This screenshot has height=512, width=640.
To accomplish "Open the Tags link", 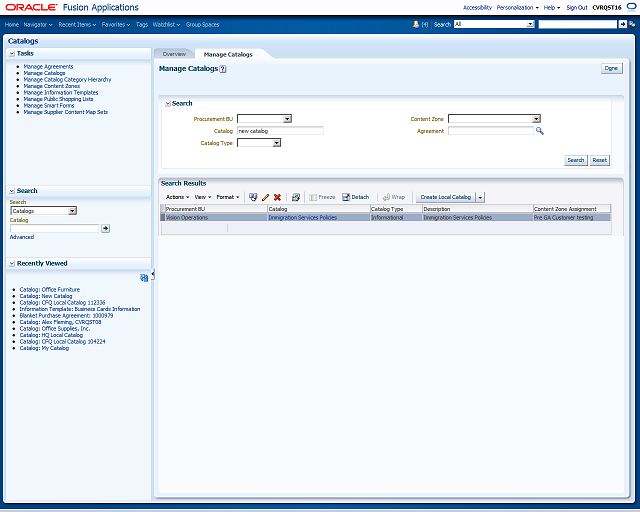I will tap(142, 24).
